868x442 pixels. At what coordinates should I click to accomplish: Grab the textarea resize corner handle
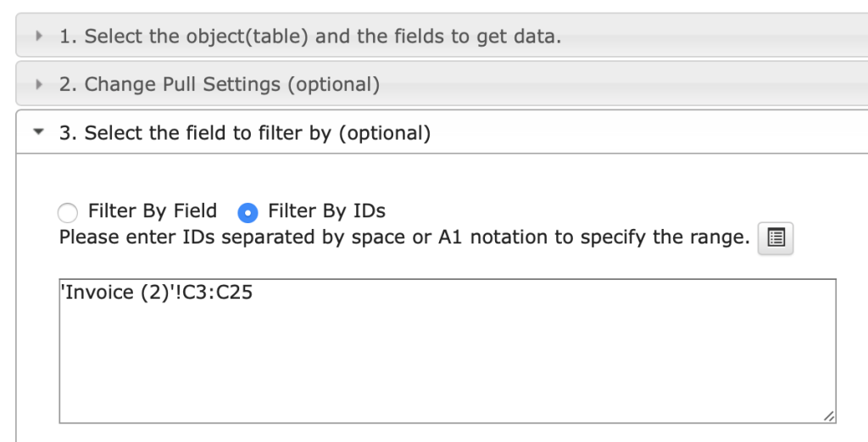pyautogui.click(x=829, y=417)
